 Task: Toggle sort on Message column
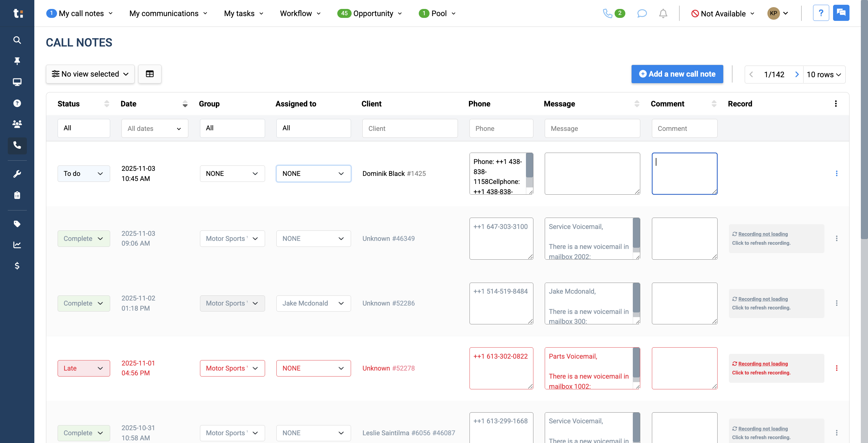[x=636, y=104]
